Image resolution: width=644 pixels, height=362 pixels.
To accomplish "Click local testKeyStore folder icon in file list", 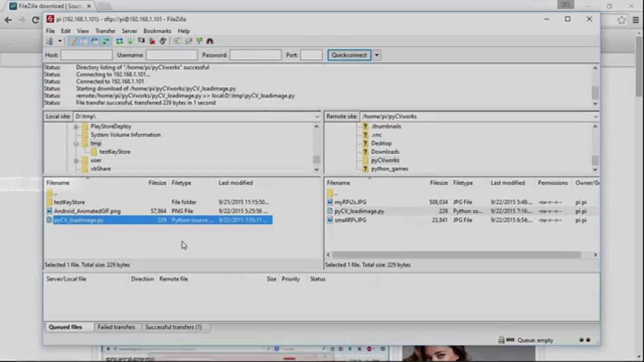I will [49, 202].
